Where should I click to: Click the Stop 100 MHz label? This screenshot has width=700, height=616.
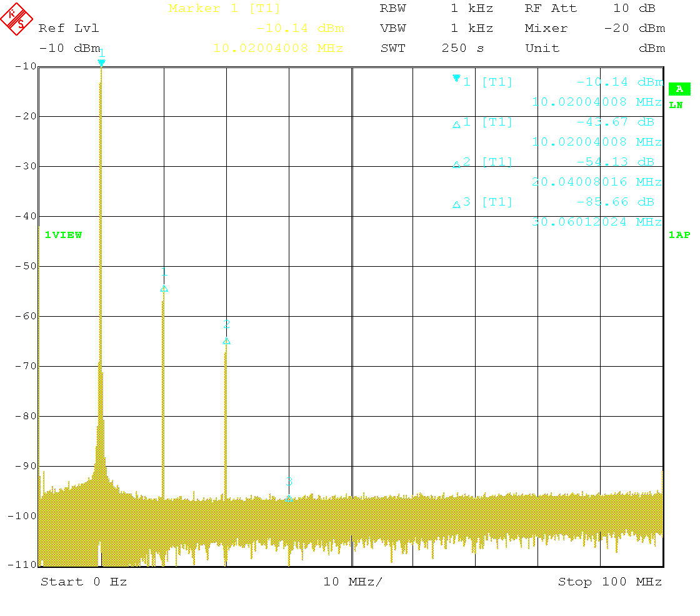(x=610, y=582)
